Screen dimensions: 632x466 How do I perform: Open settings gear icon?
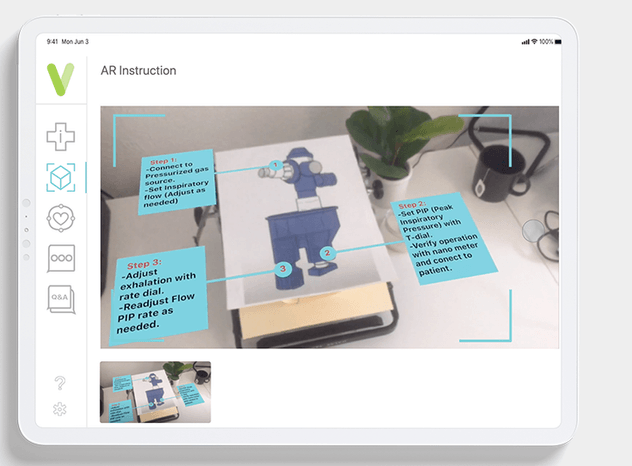pyautogui.click(x=61, y=409)
